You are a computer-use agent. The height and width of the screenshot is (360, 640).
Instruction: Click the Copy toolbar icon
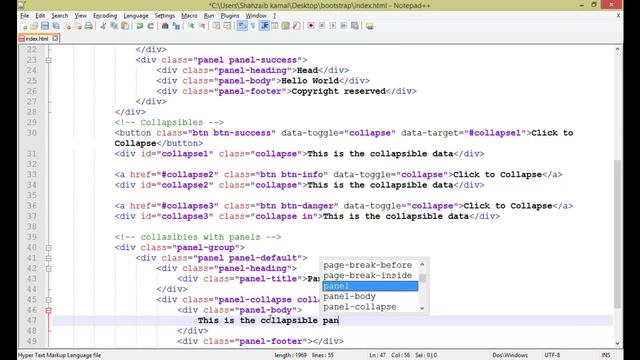[x=114, y=26]
